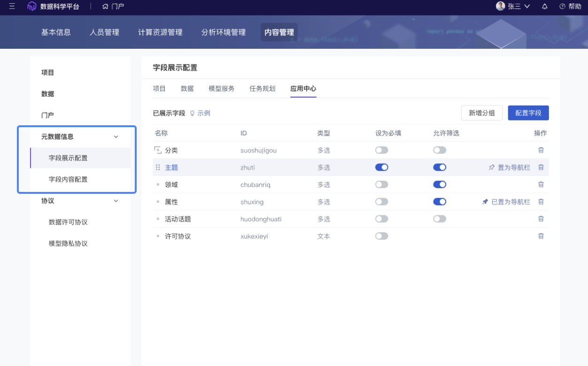Switch to the 模型服务 tab
This screenshot has height=366, width=588.
tap(221, 89)
